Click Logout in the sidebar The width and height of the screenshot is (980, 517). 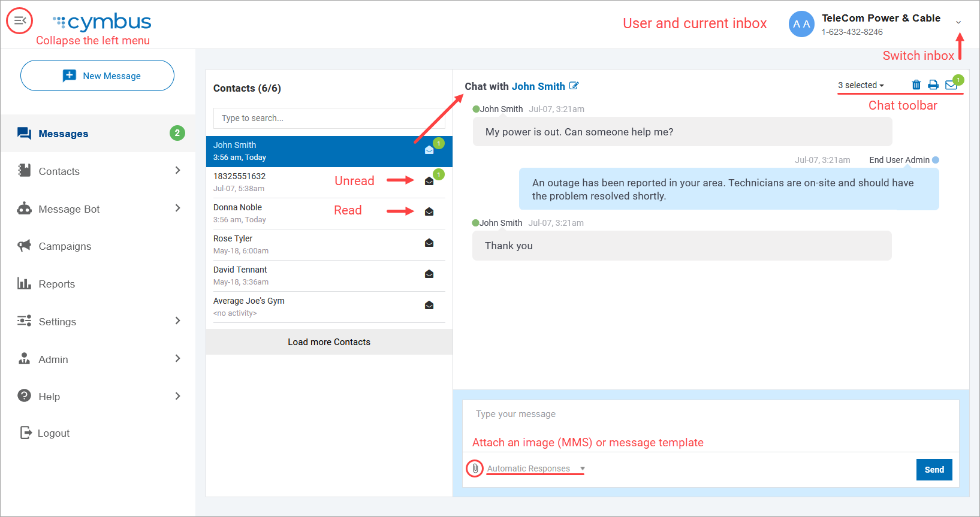(x=53, y=433)
